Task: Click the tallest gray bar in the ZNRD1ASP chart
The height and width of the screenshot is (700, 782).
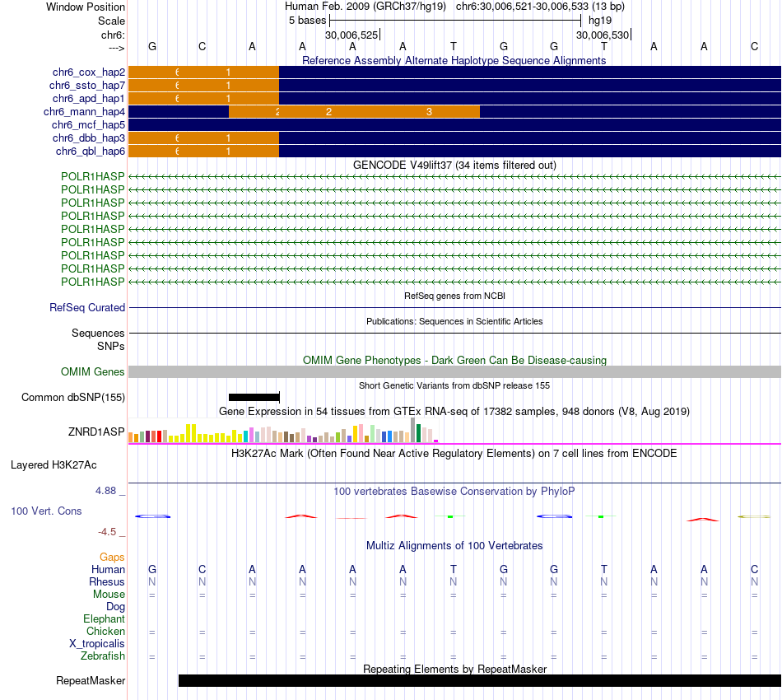Action: coord(413,430)
